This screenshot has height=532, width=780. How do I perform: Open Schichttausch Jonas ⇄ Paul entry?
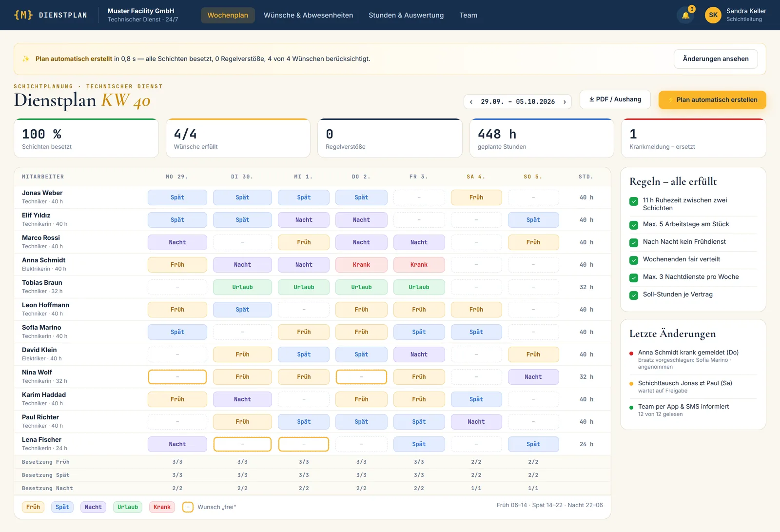coord(693,387)
